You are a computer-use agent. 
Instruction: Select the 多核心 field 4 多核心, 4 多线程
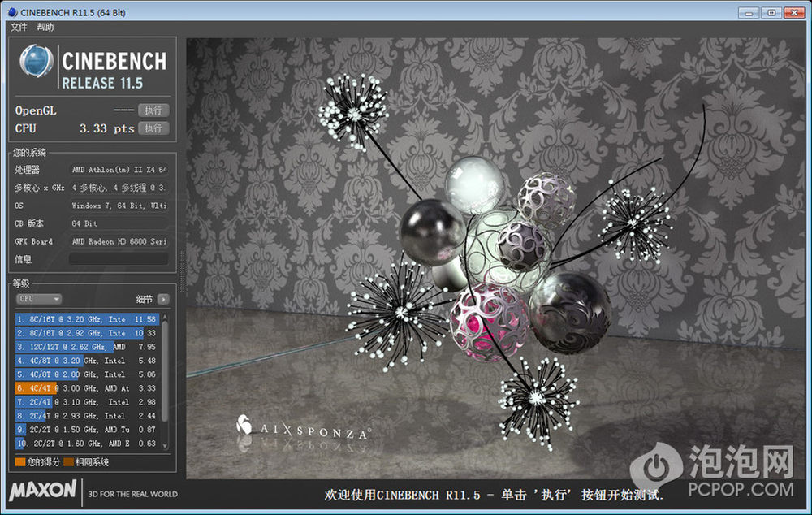pos(119,188)
